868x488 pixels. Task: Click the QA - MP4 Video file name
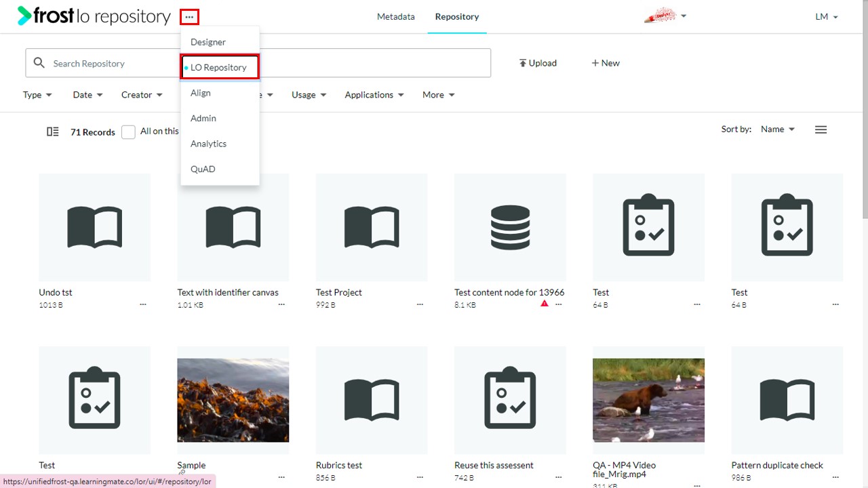(x=625, y=470)
